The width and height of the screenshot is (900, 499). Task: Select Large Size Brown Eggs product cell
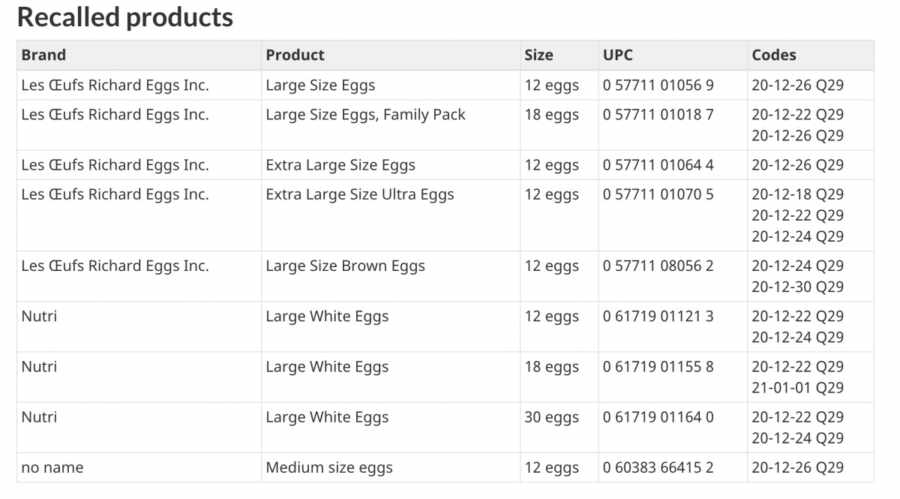click(x=391, y=276)
